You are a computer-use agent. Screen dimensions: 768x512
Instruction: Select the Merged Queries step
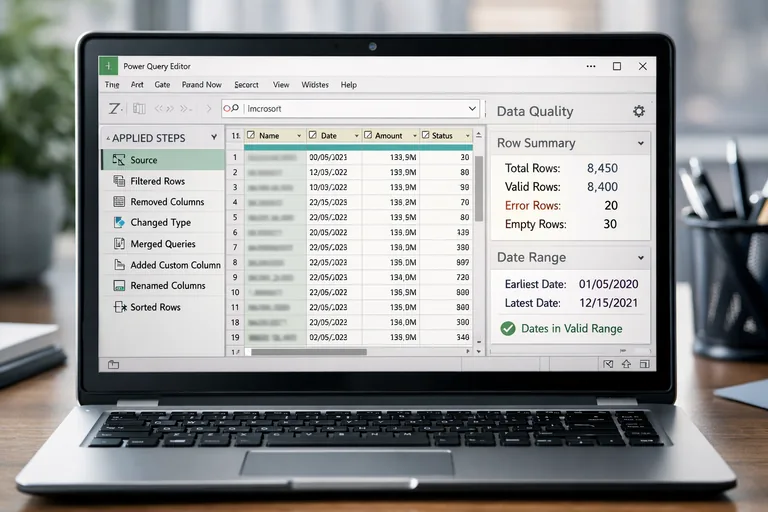(x=163, y=244)
